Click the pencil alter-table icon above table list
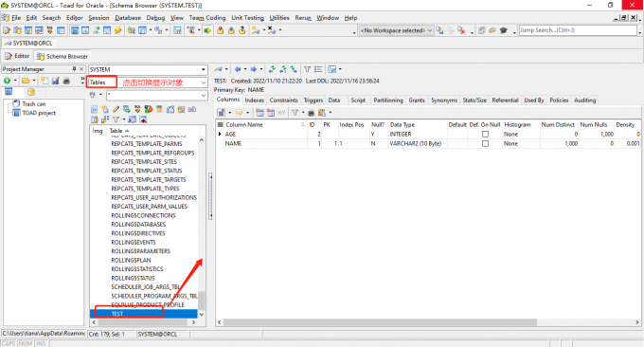 (x=116, y=109)
